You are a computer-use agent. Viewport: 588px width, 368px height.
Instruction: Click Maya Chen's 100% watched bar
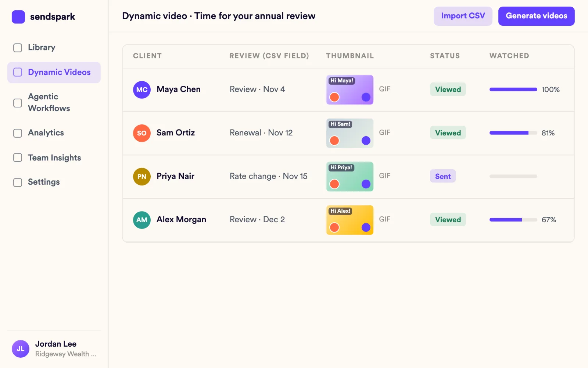click(x=513, y=89)
